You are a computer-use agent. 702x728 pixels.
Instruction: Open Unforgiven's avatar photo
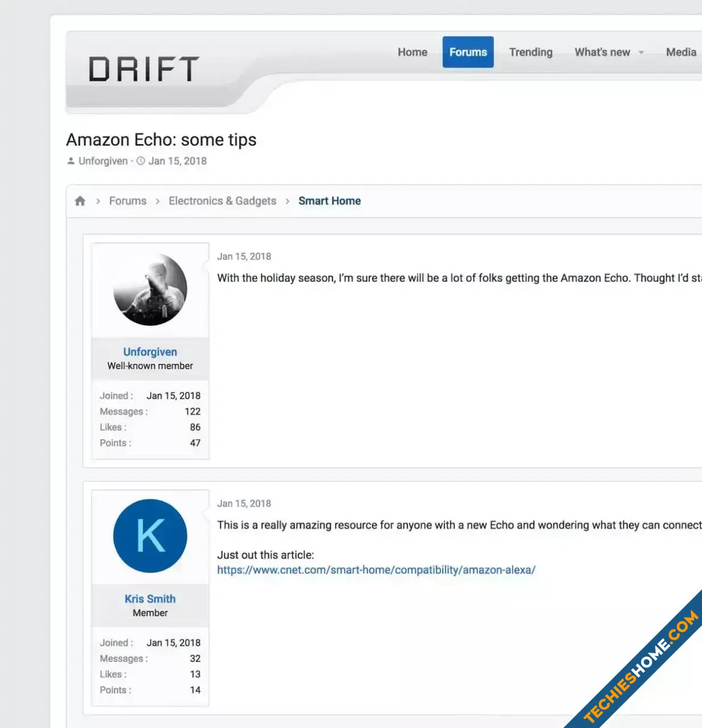click(150, 289)
